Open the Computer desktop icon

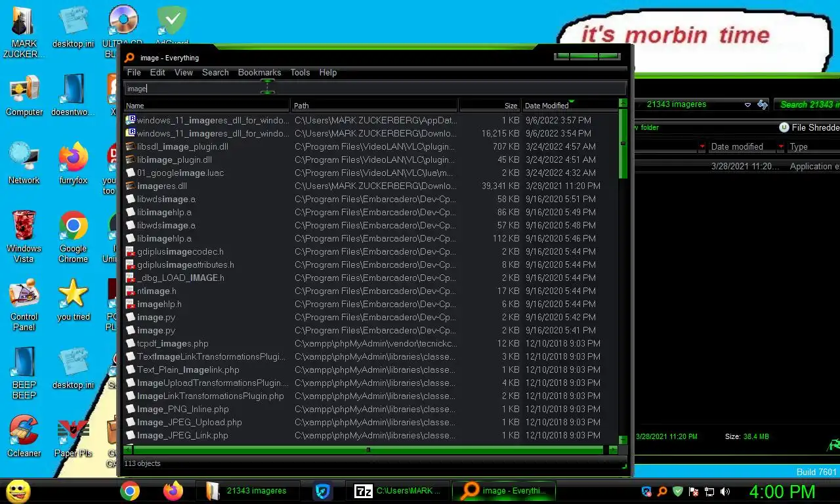(24, 95)
